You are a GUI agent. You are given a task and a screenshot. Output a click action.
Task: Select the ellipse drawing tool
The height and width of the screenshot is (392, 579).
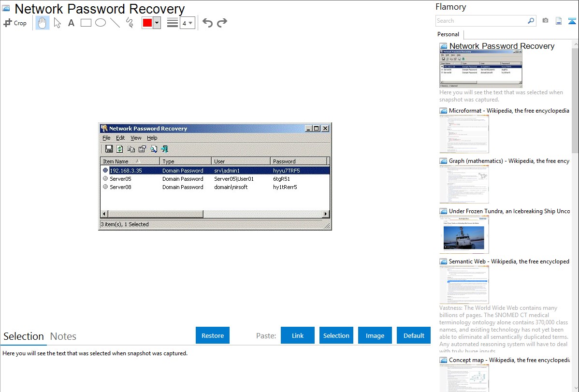(x=101, y=23)
